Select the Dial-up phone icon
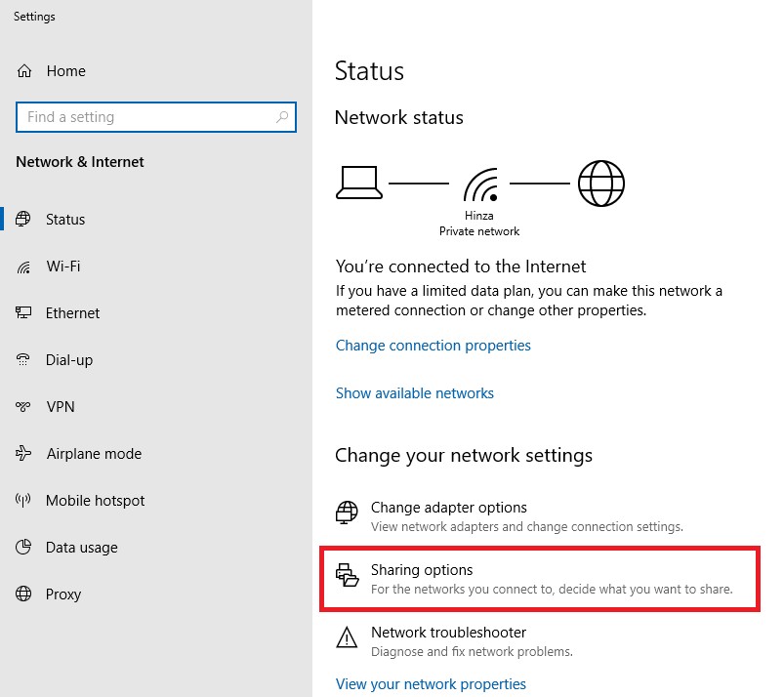 (x=22, y=359)
